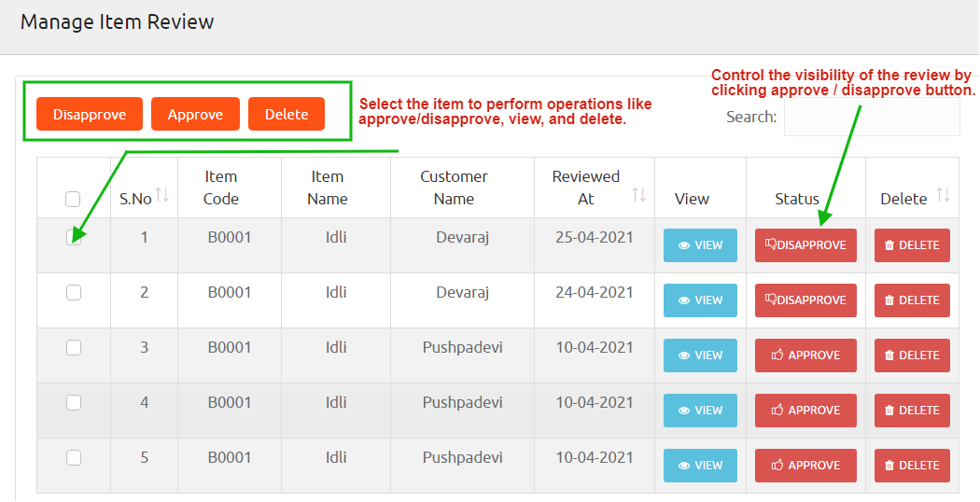The width and height of the screenshot is (980, 502).
Task: Click the thumbs-down DISAPPROVE button in row 2
Action: click(805, 300)
